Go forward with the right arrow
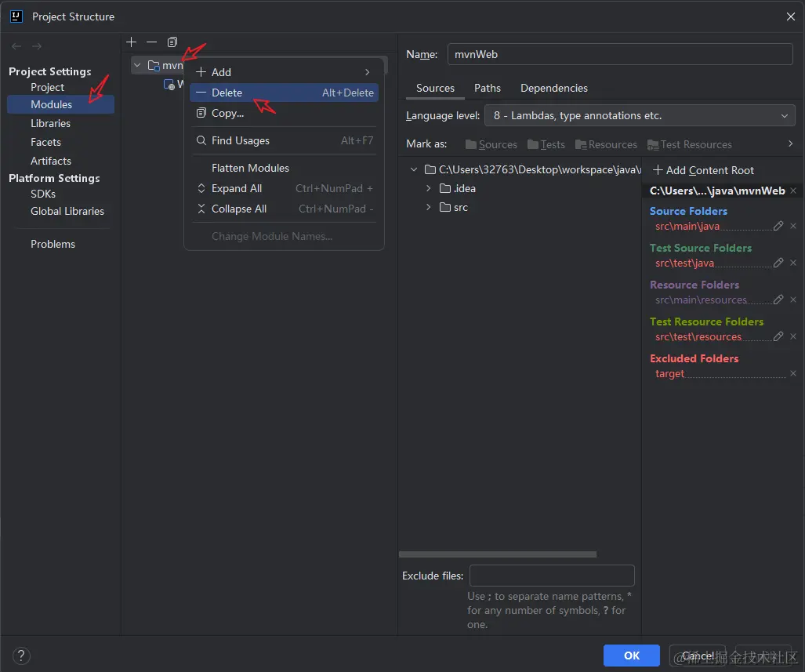Viewport: 805px width, 672px height. [37, 46]
